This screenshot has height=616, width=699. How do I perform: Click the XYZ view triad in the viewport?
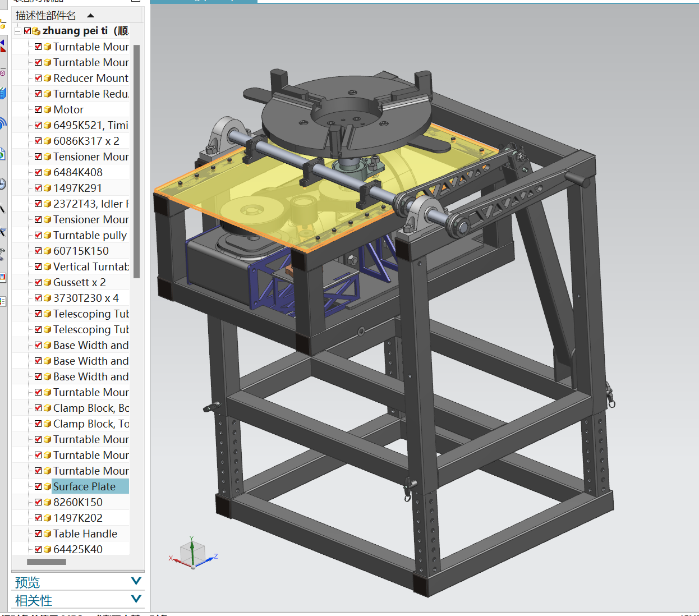tap(192, 553)
